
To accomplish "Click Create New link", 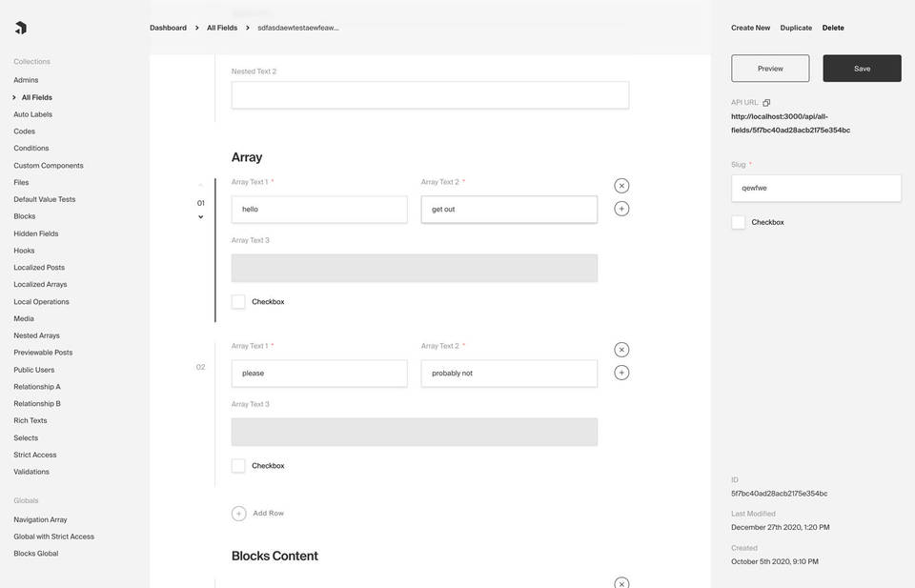I will tap(750, 28).
